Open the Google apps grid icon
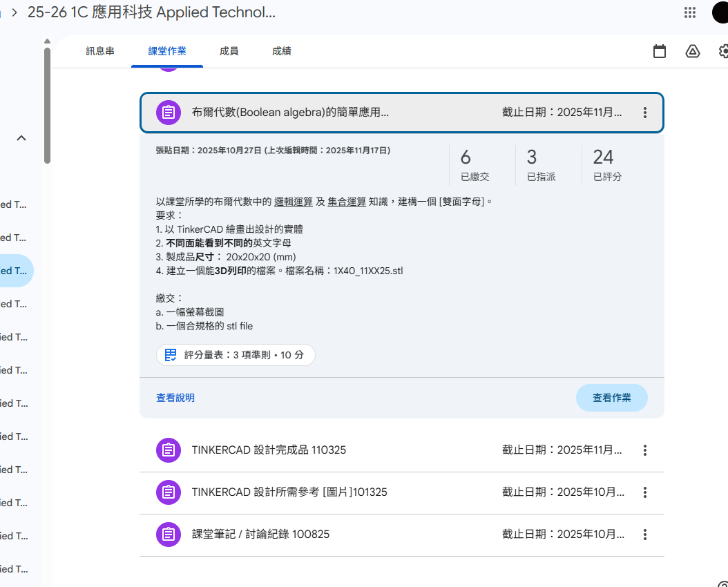Image resolution: width=728 pixels, height=587 pixels. click(689, 12)
